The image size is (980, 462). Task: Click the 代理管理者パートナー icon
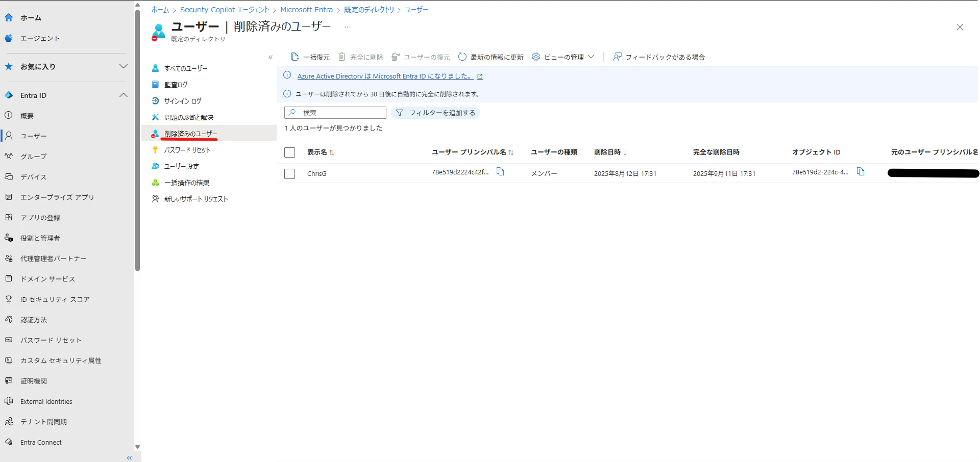9,258
